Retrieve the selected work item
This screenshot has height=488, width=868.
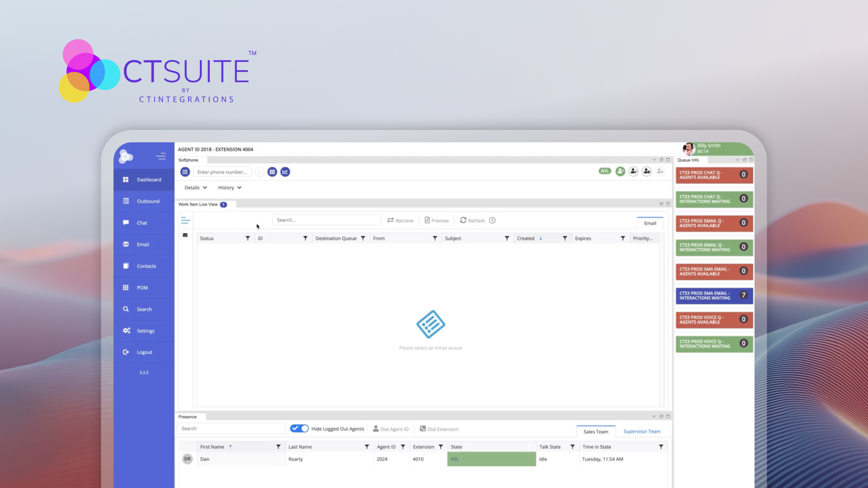[x=400, y=221]
